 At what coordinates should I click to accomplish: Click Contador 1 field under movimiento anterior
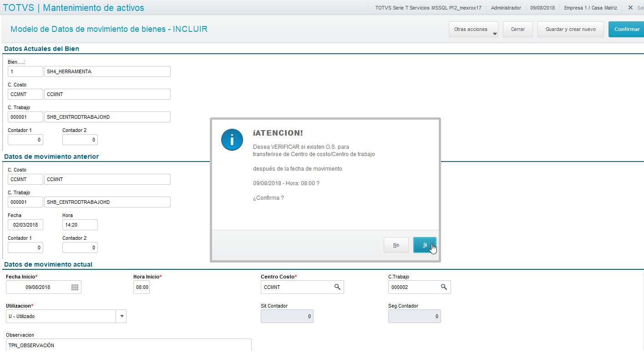tap(25, 248)
